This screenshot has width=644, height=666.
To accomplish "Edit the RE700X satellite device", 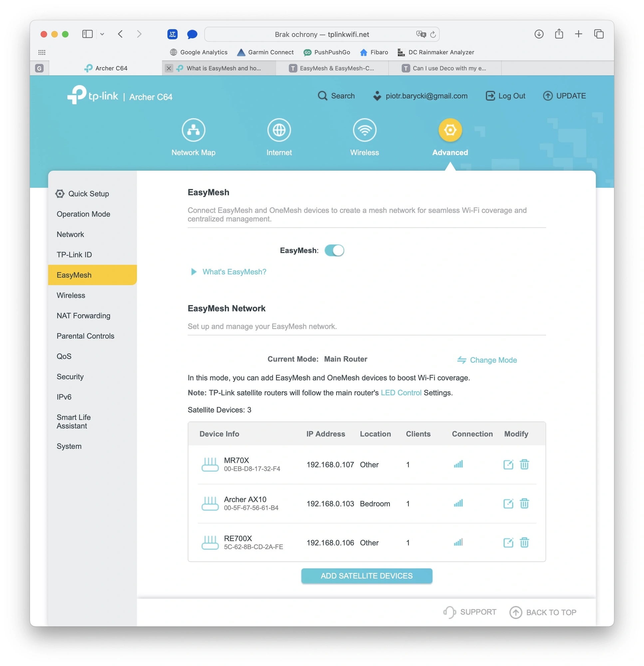I will pos(508,542).
